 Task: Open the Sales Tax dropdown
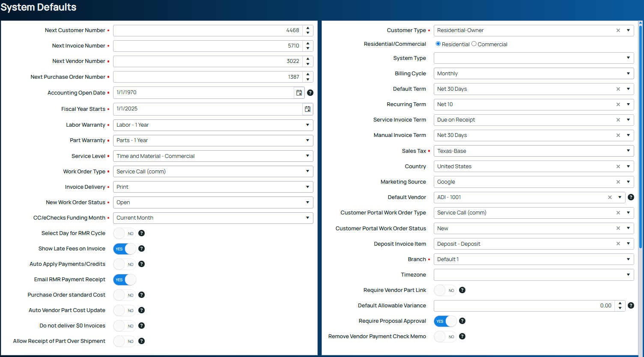(628, 151)
